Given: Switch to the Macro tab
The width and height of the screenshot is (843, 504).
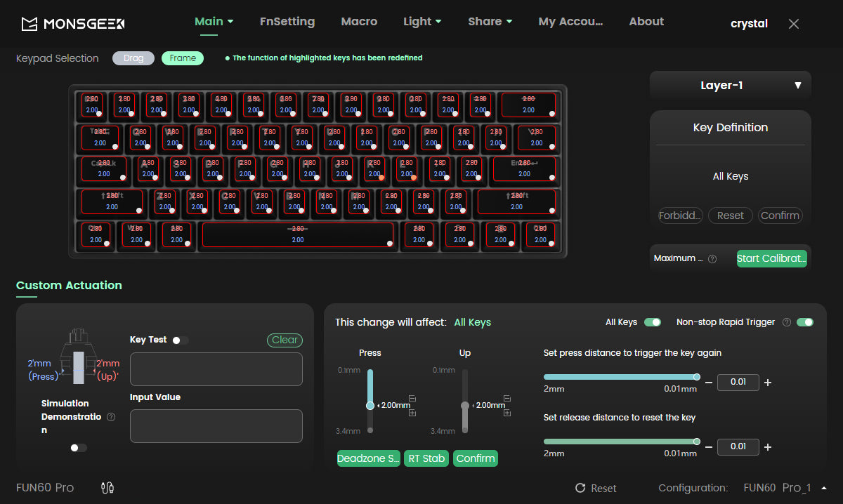Looking at the screenshot, I should pyautogui.click(x=359, y=21).
